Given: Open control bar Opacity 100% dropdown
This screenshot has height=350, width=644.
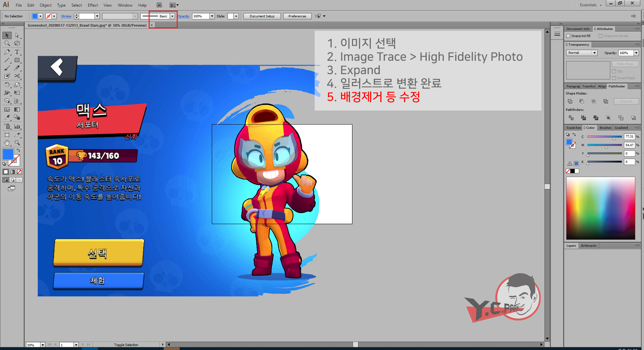Looking at the screenshot, I should 212,16.
